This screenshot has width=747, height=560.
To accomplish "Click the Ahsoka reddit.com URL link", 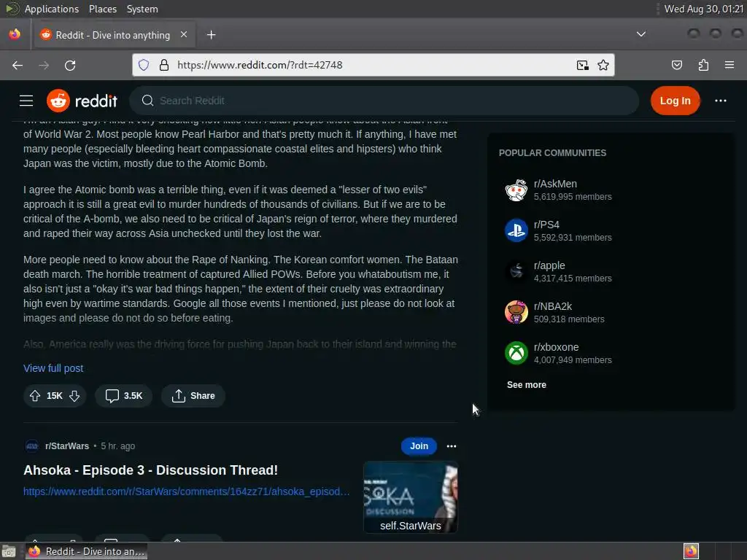I will pyautogui.click(x=186, y=491).
